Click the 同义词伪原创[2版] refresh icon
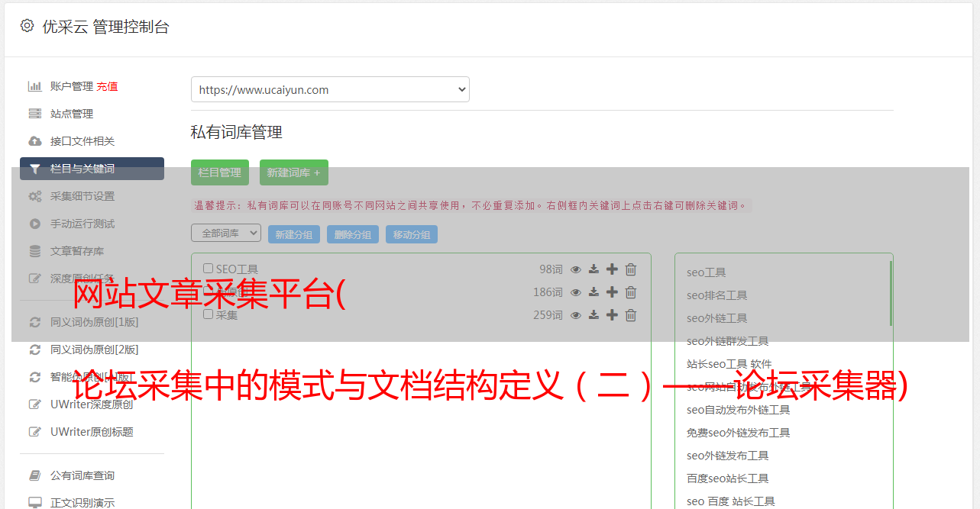Image resolution: width=980 pixels, height=509 pixels. click(35, 350)
